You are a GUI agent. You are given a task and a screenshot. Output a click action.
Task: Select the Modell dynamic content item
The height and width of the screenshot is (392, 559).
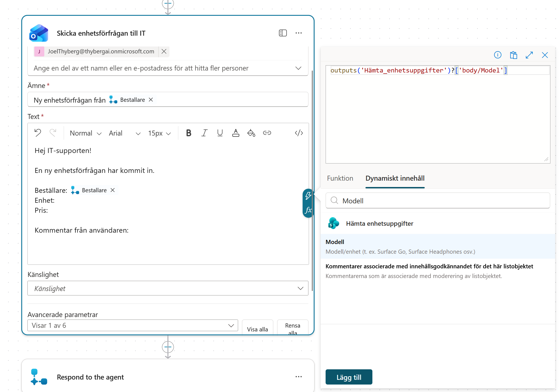[438, 246]
